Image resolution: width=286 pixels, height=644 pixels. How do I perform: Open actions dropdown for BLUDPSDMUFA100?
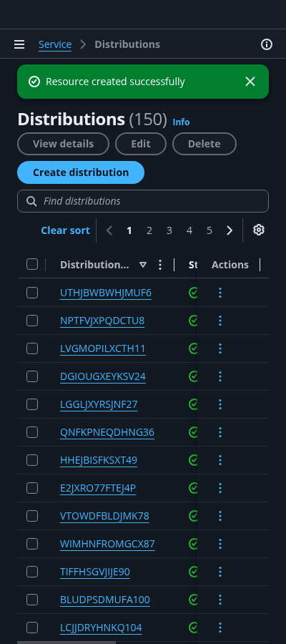click(x=220, y=600)
